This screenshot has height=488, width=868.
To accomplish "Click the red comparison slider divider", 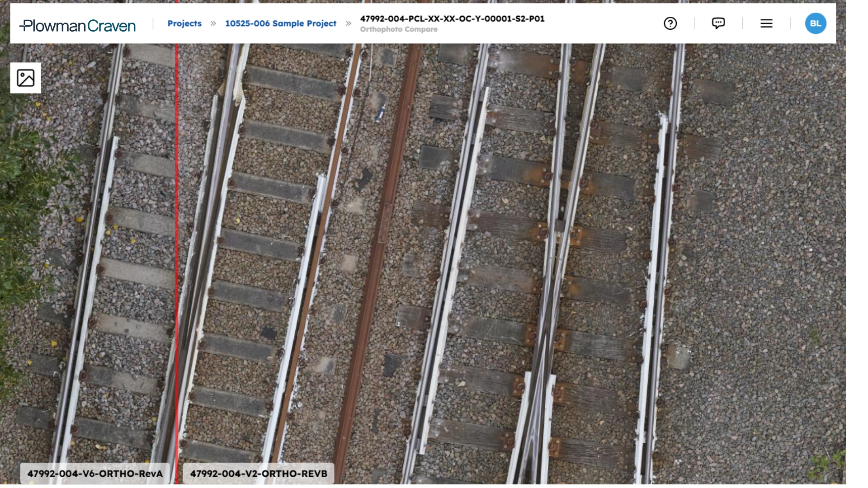I will coord(176,253).
